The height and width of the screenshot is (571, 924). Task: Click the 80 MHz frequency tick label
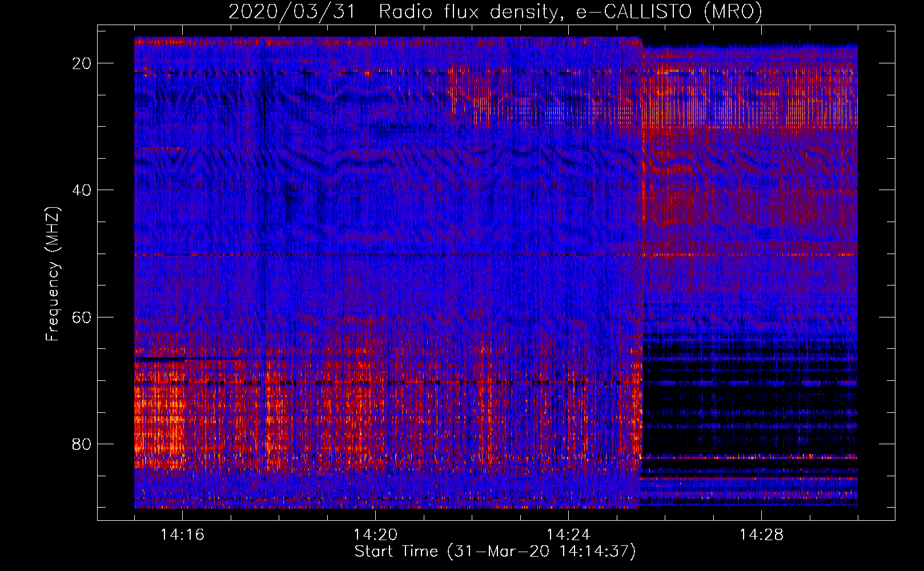tap(82, 444)
